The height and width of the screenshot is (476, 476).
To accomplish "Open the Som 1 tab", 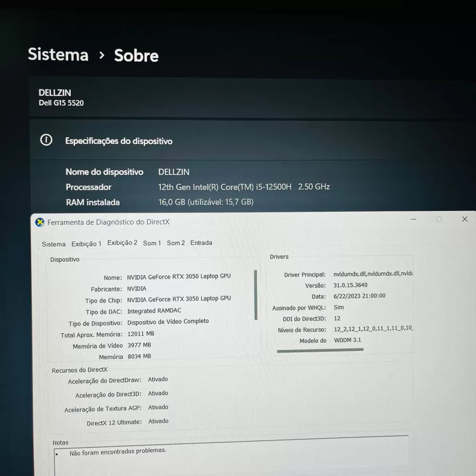I will tap(152, 243).
